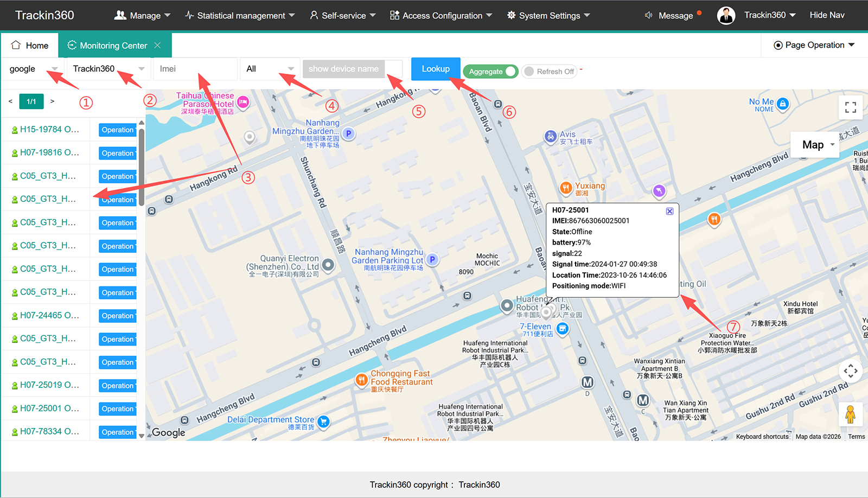
Task: Click the Imei input field
Action: pyautogui.click(x=195, y=69)
